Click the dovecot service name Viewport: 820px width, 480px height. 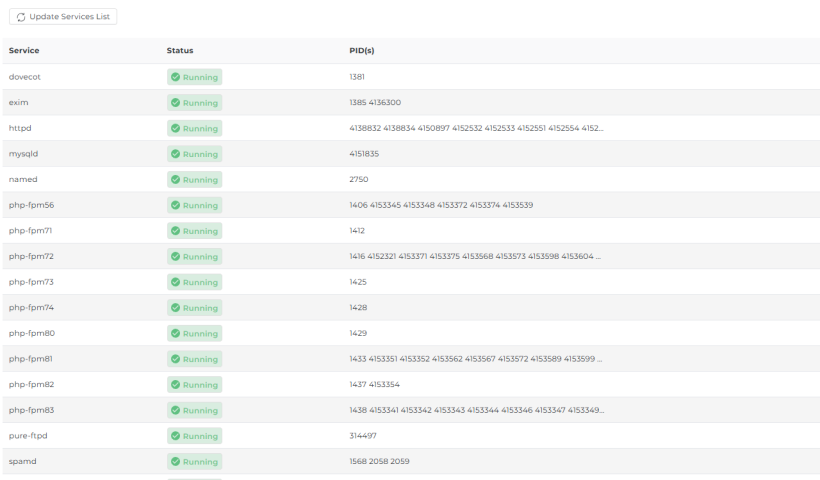25,77
